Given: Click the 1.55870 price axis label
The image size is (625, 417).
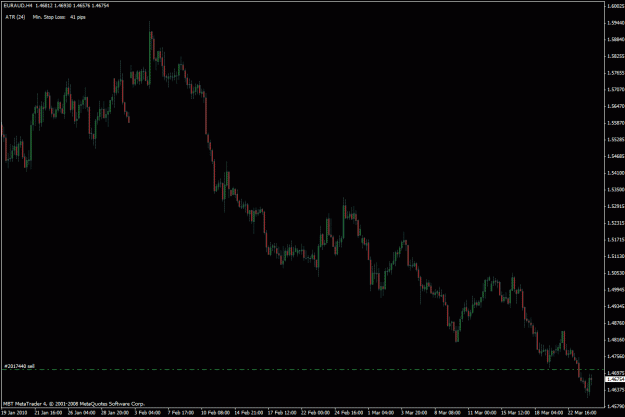Looking at the screenshot, I should point(616,123).
